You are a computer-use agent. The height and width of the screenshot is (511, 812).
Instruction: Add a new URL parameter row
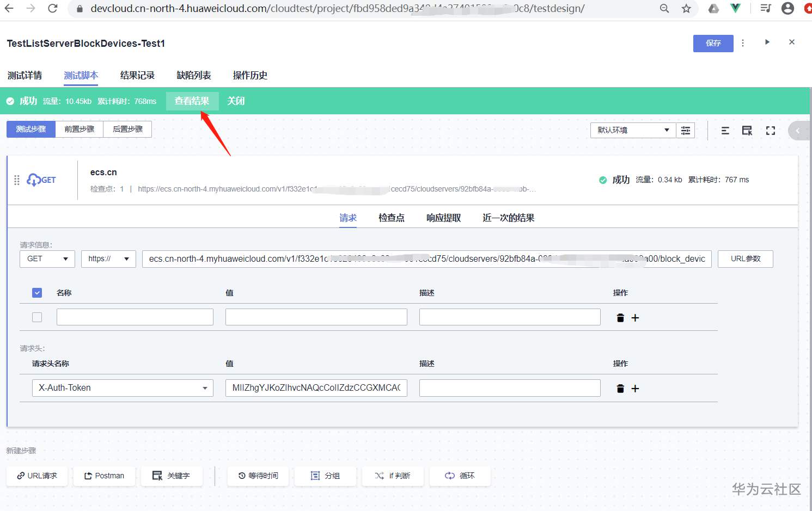coord(635,318)
